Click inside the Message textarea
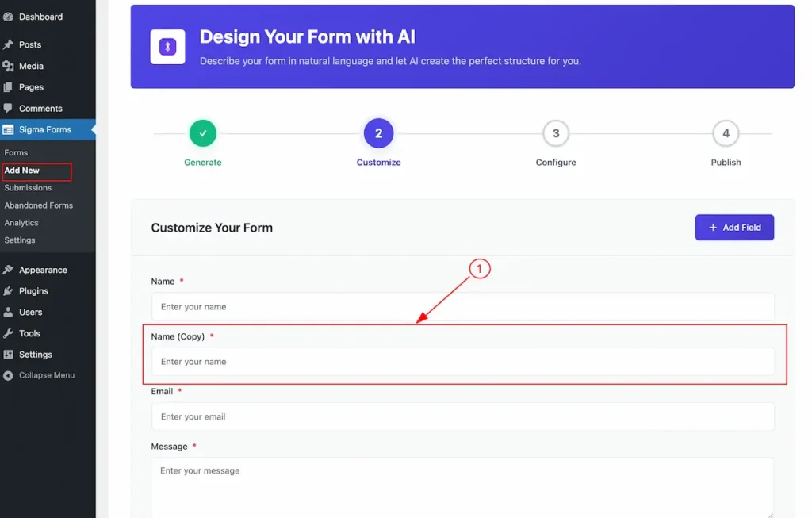Image resolution: width=812 pixels, height=518 pixels. [x=463, y=487]
